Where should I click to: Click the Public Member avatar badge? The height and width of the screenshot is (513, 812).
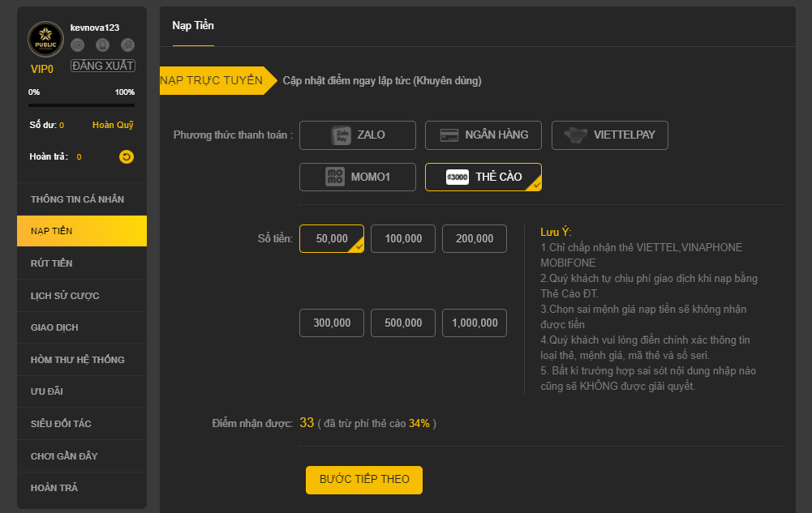click(x=45, y=40)
